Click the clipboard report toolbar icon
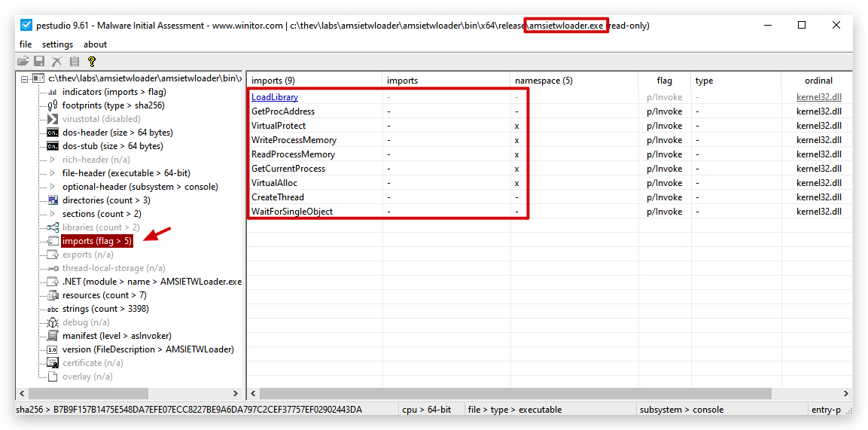This screenshot has height=430, width=868. coord(75,62)
